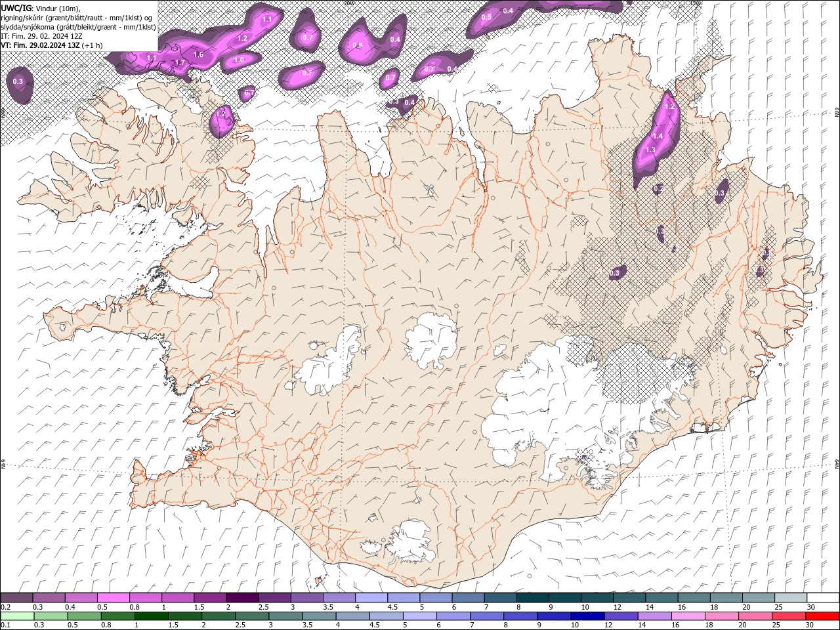Click the 1.0 snowfall value label
The image size is (840, 630).
tap(239, 60)
